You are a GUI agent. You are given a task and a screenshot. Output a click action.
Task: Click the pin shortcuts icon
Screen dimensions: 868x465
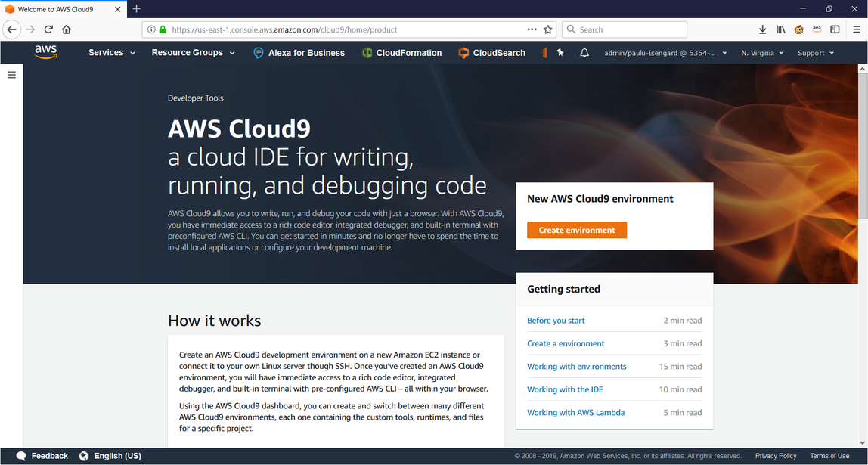560,53
